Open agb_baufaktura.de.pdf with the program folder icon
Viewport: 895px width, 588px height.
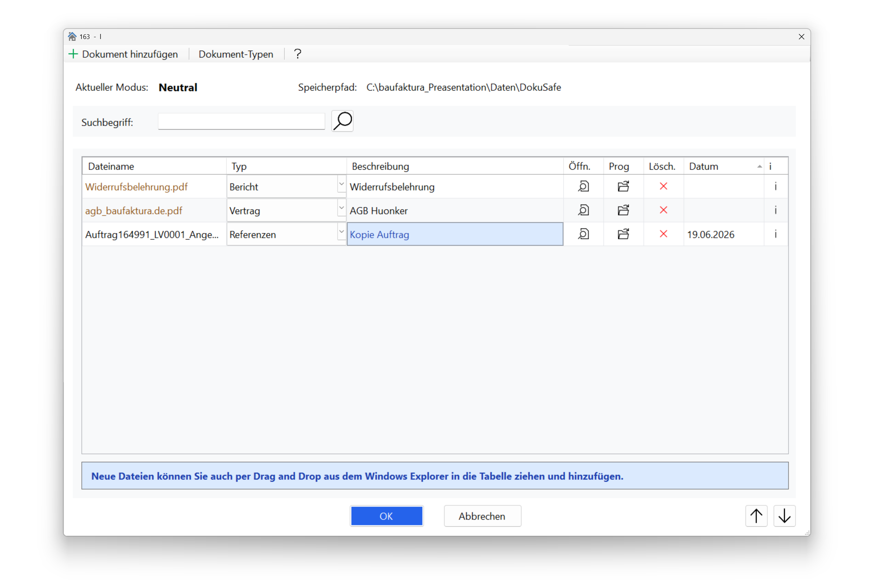point(623,210)
